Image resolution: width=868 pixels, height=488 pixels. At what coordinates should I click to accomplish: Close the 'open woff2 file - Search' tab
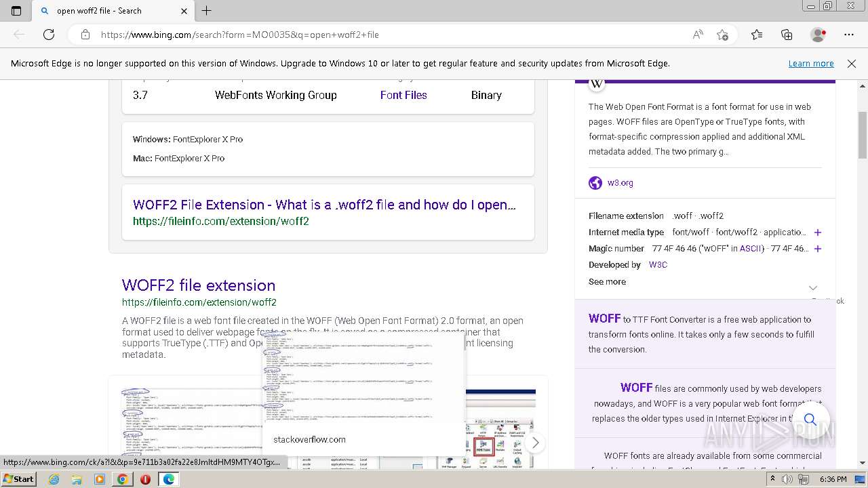tap(184, 11)
